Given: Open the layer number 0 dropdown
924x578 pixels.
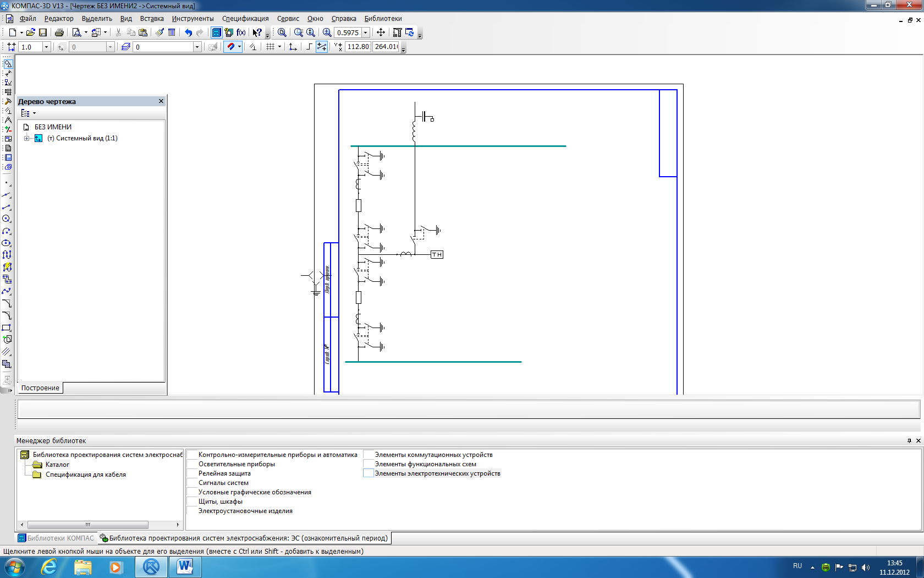Looking at the screenshot, I should point(197,47).
